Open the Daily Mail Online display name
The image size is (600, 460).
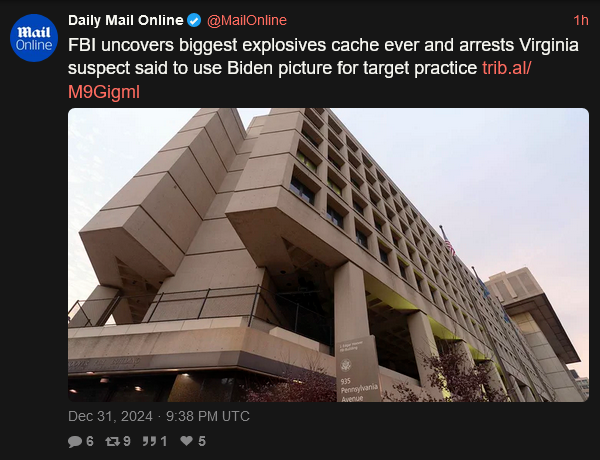tap(126, 20)
